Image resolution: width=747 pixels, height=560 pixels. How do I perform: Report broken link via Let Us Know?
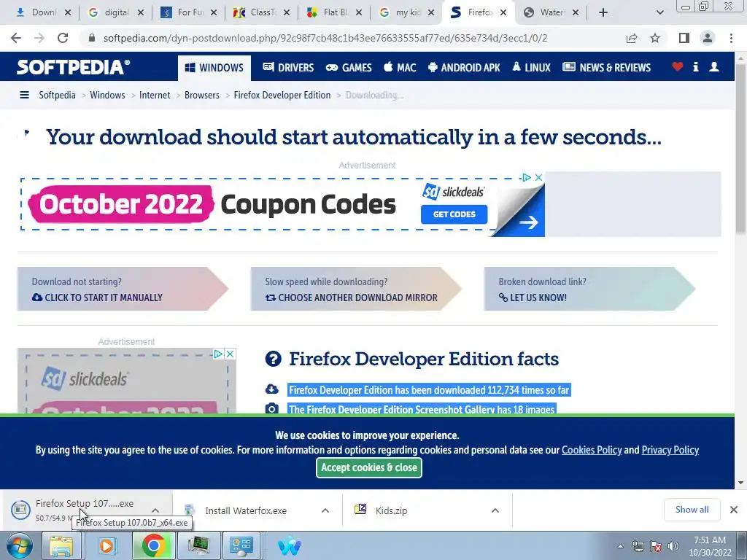click(x=533, y=297)
